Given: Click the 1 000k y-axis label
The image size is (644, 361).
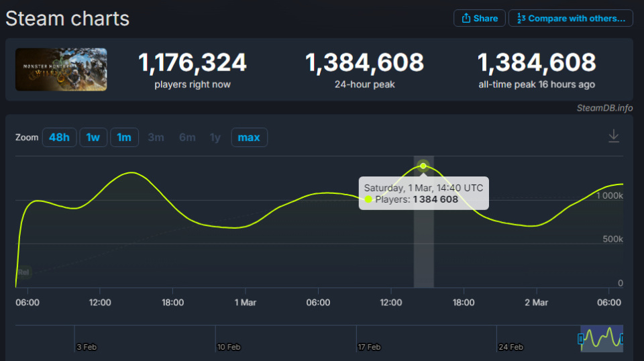Looking at the screenshot, I should pyautogui.click(x=610, y=196).
